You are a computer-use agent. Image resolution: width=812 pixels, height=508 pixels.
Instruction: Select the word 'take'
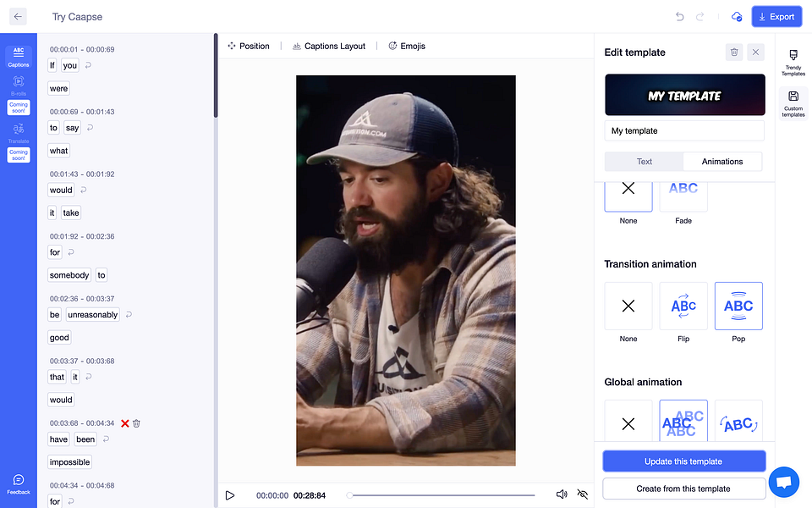click(71, 213)
